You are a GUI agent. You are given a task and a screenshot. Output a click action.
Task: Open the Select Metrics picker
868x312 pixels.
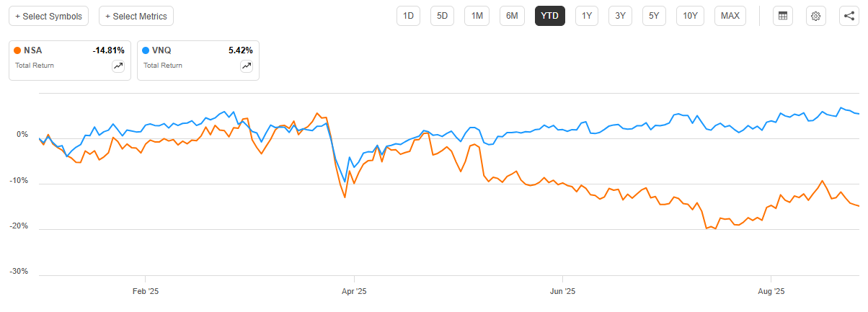[136, 16]
